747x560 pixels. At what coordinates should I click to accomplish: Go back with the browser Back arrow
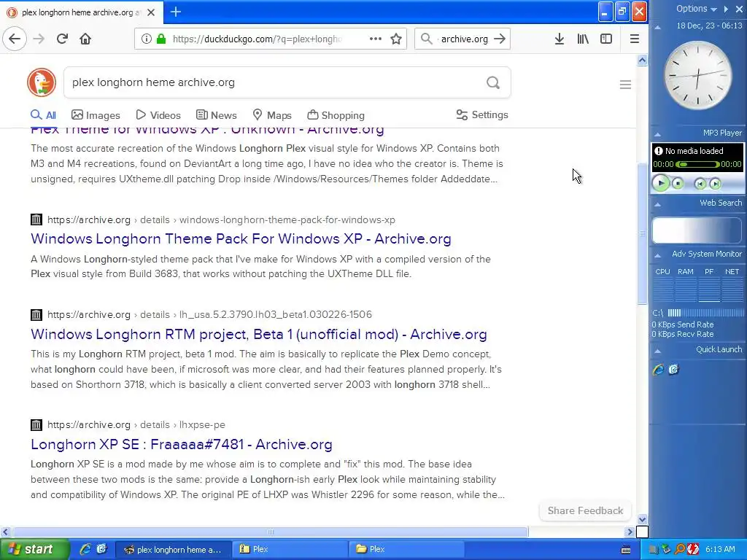point(15,39)
